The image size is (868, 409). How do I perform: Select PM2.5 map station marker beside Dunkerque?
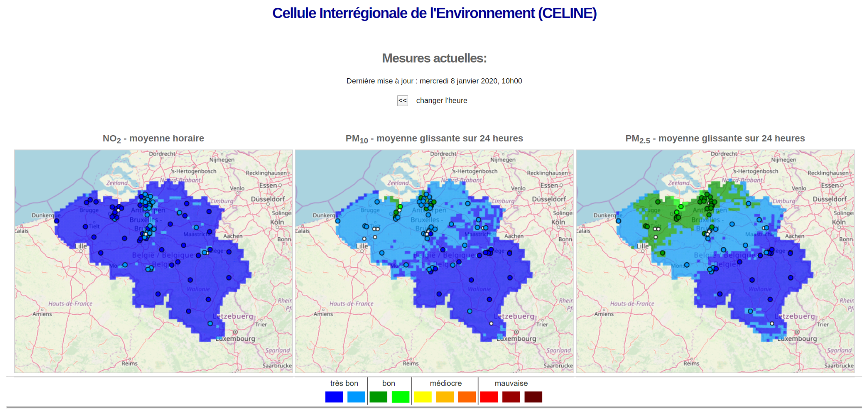click(618, 221)
